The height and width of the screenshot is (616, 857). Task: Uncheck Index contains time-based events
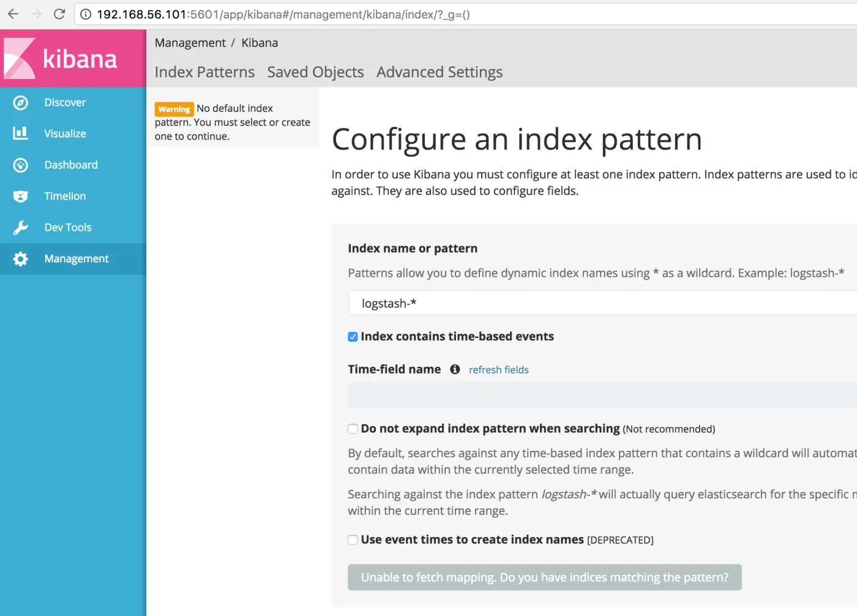[353, 337]
